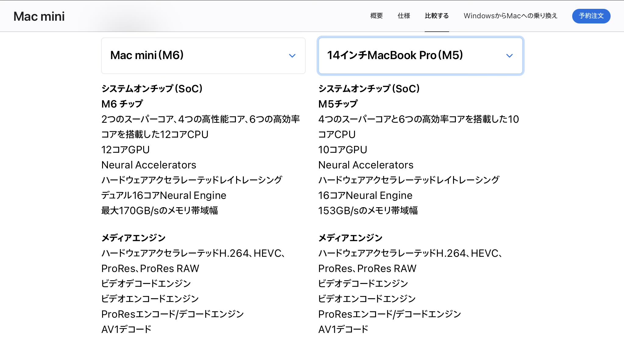The image size is (624, 364).
Task: Click ProResエンコード/デコードエンジン in Mac mini column
Action: click(x=173, y=314)
